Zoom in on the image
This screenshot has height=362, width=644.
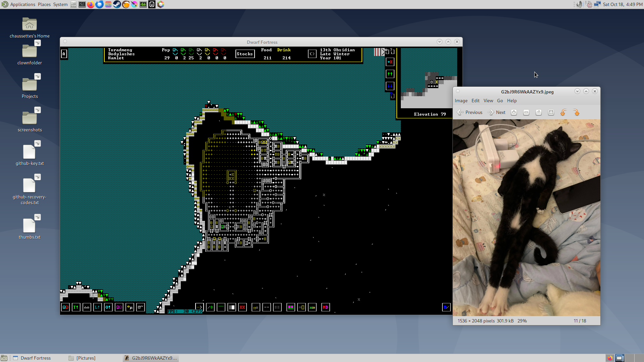coord(514,113)
